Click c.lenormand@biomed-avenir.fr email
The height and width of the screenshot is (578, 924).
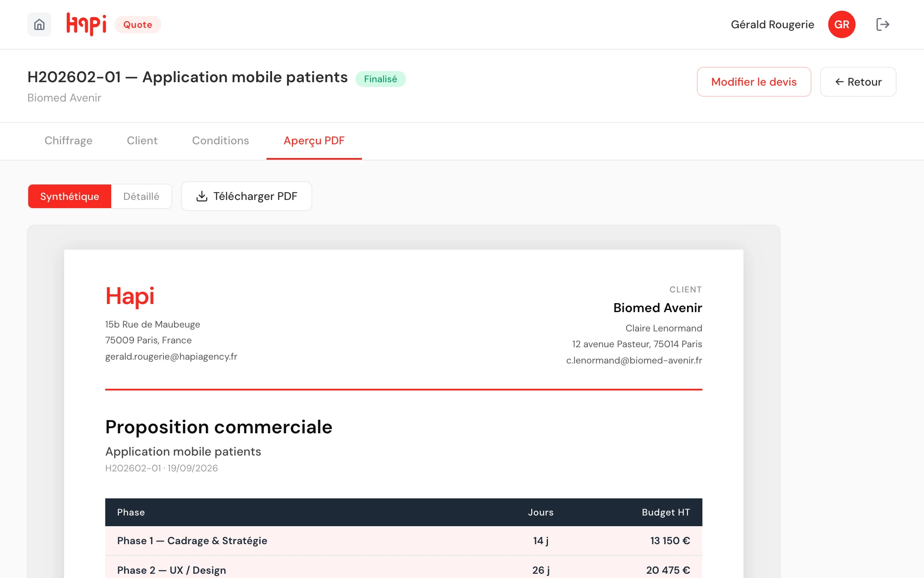634,361
